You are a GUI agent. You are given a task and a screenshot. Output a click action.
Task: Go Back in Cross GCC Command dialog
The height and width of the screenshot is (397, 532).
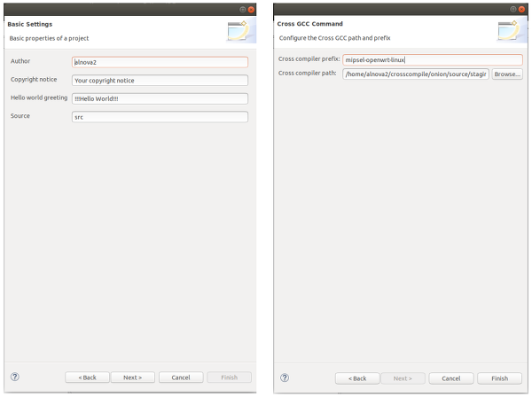tap(357, 378)
